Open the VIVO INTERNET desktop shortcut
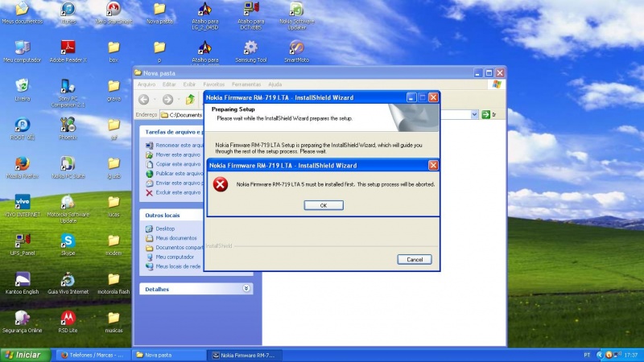Viewport: 644px width, 362px height. pos(23,206)
